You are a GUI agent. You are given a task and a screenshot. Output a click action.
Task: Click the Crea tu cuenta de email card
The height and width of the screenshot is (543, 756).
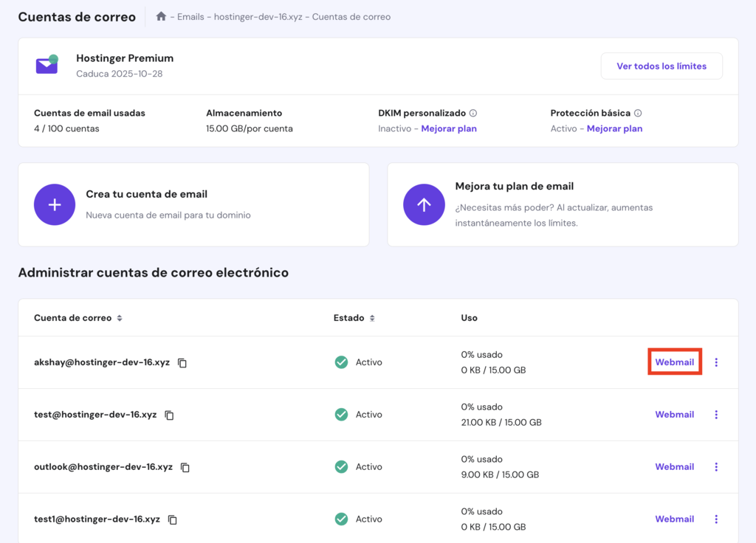coord(193,204)
